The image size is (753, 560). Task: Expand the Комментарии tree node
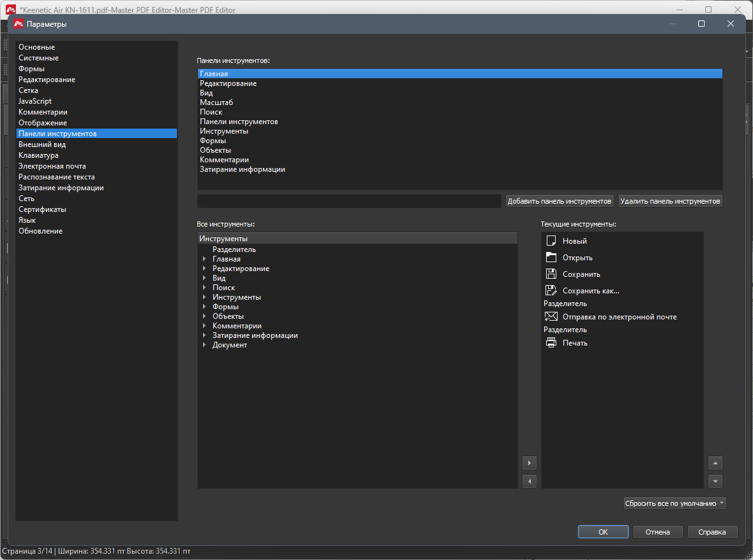(204, 326)
